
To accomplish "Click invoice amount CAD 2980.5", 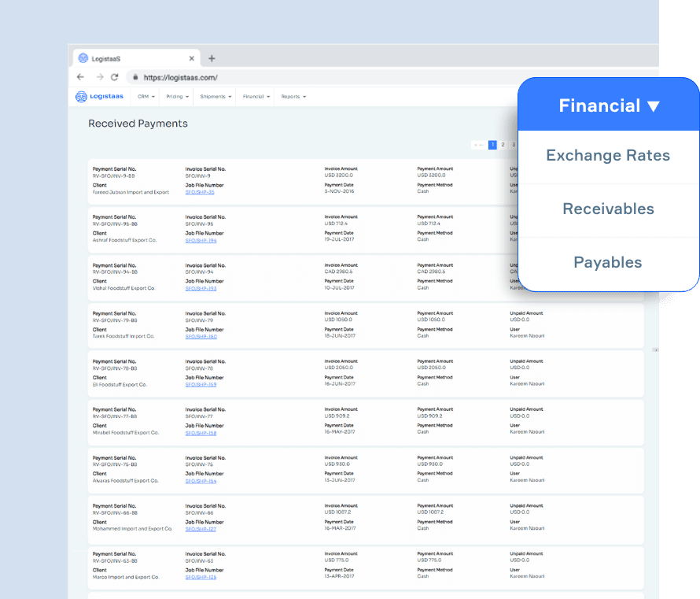I will pyautogui.click(x=338, y=272).
